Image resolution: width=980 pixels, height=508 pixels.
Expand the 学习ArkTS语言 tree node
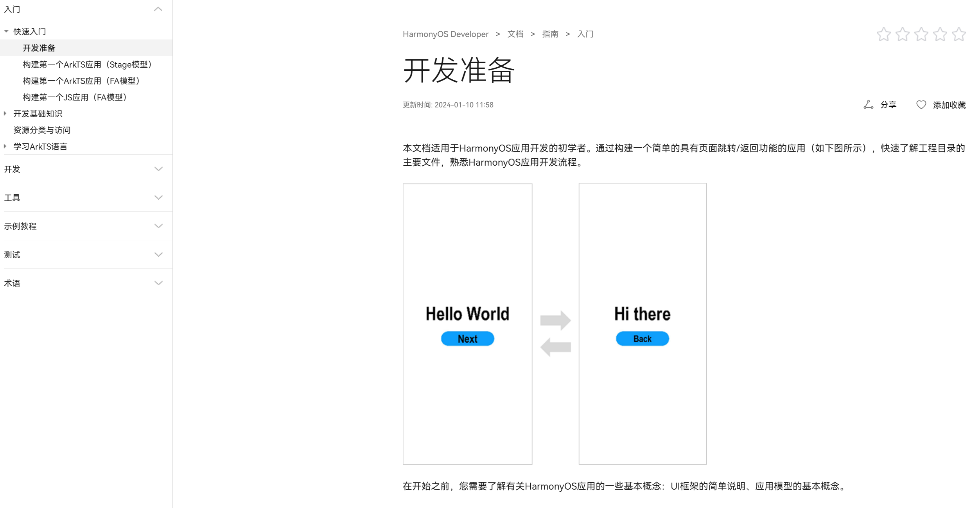(5, 146)
